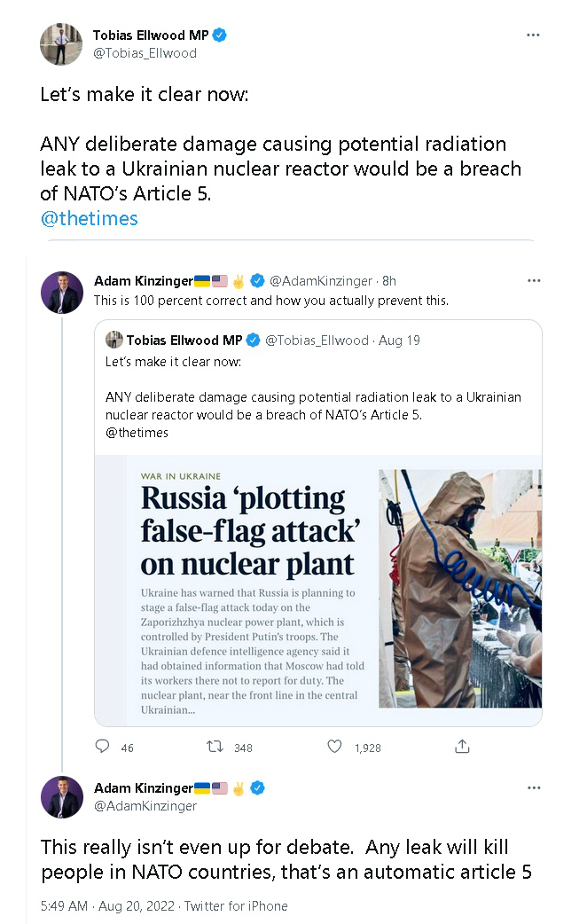Open more options menu on Kinzinger's 8h tweet
Viewport: 587px width, 924px height.
coord(533,281)
